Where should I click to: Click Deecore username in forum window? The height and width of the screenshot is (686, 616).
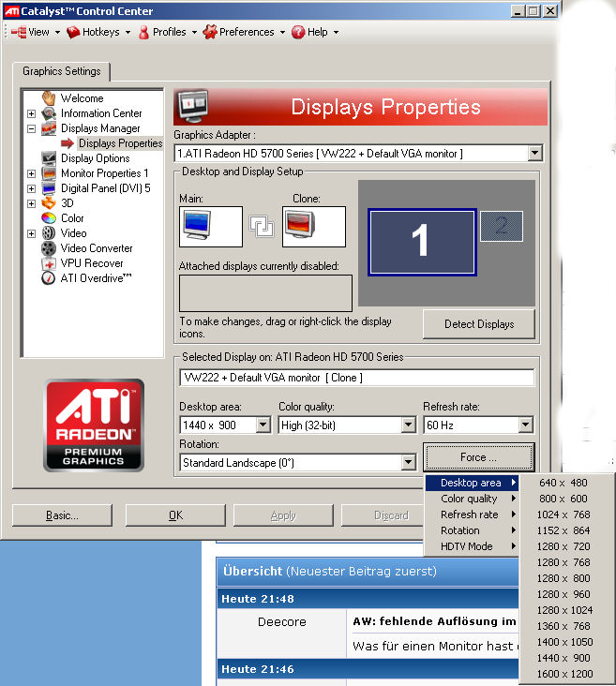point(282,621)
